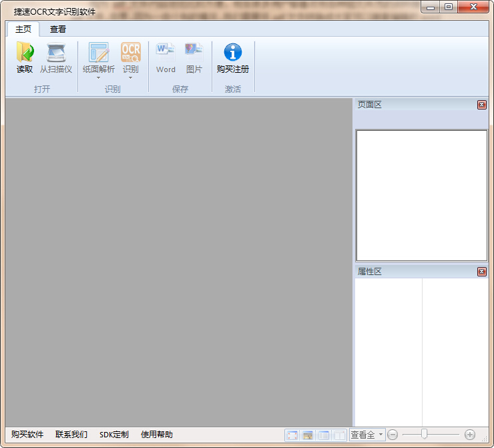Toggle the text list view icon in status bar
The height and width of the screenshot is (448, 494).
324,435
